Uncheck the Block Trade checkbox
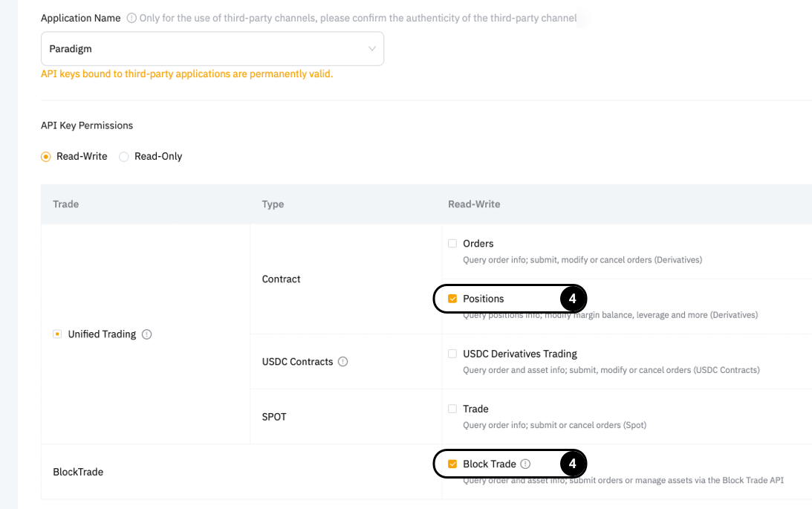The image size is (812, 509). coord(452,464)
